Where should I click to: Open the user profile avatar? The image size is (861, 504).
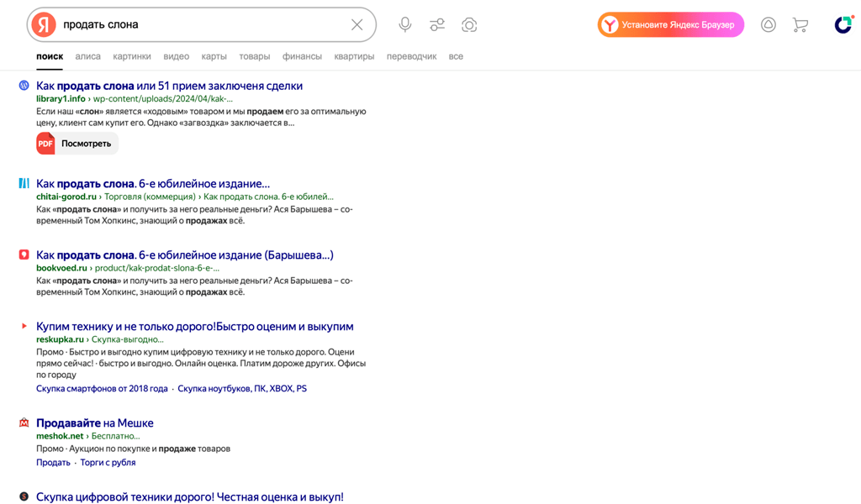tap(843, 24)
